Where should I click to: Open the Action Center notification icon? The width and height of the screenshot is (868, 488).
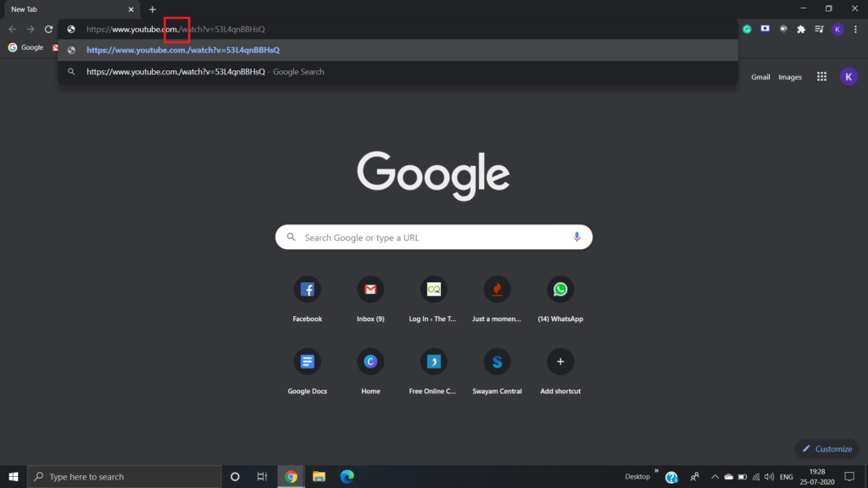point(849,476)
